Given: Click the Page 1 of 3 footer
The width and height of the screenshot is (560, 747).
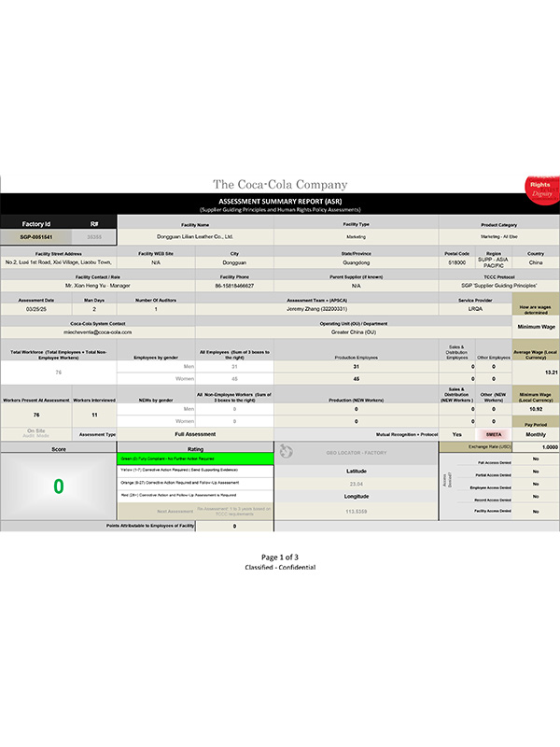Looking at the screenshot, I should point(280,557).
